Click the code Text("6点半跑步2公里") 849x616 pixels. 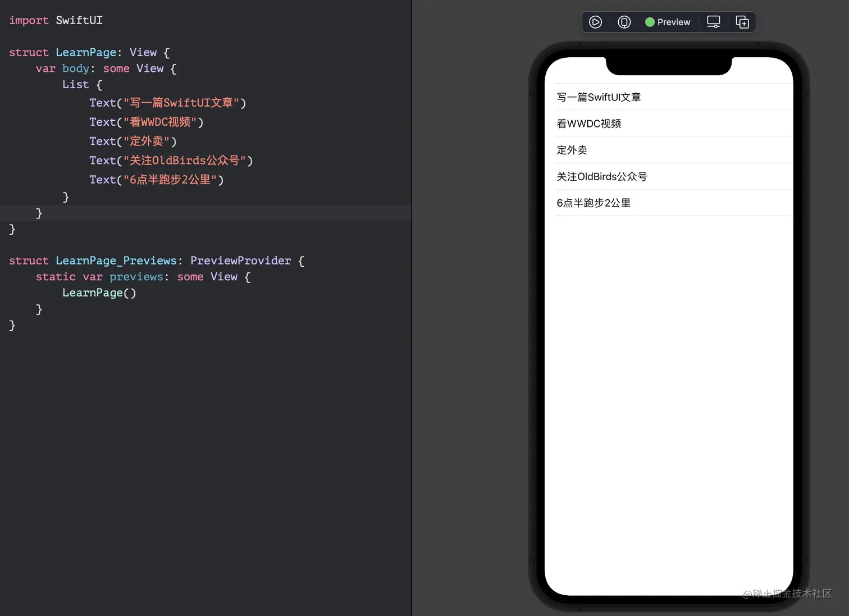coord(156,179)
